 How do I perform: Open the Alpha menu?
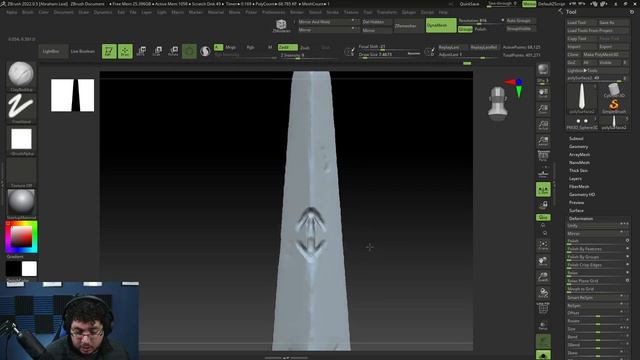pyautogui.click(x=11, y=12)
